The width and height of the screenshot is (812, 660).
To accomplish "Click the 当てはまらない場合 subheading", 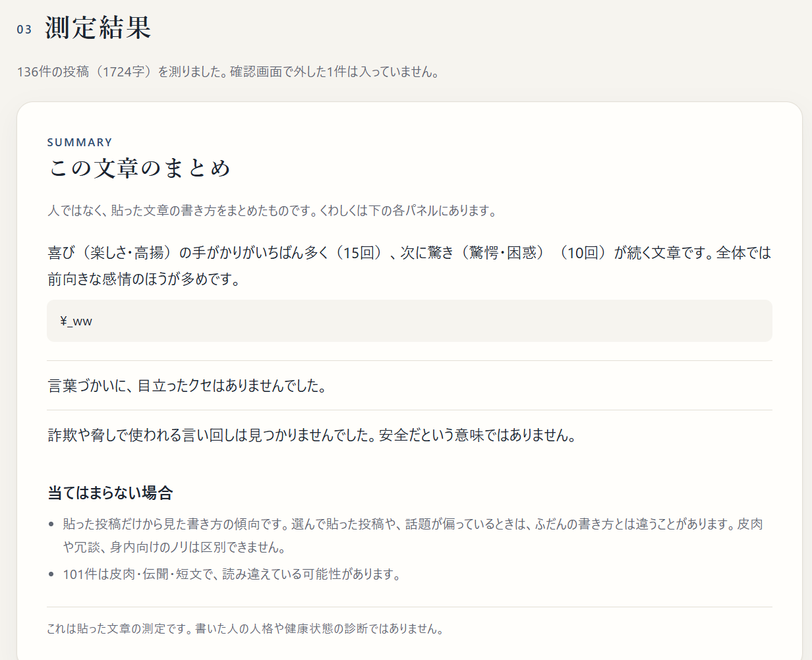I will coord(110,493).
